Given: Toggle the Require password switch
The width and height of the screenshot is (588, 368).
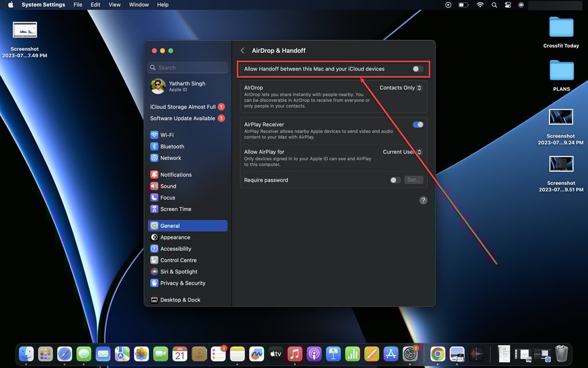Looking at the screenshot, I should 395,180.
